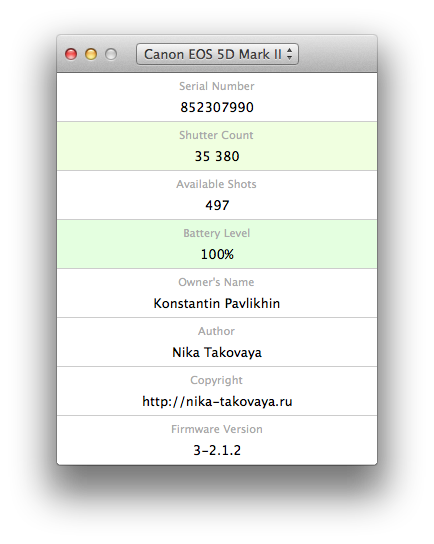The image size is (434, 544).
Task: Click the Battery Level 100% value
Action: point(217,254)
